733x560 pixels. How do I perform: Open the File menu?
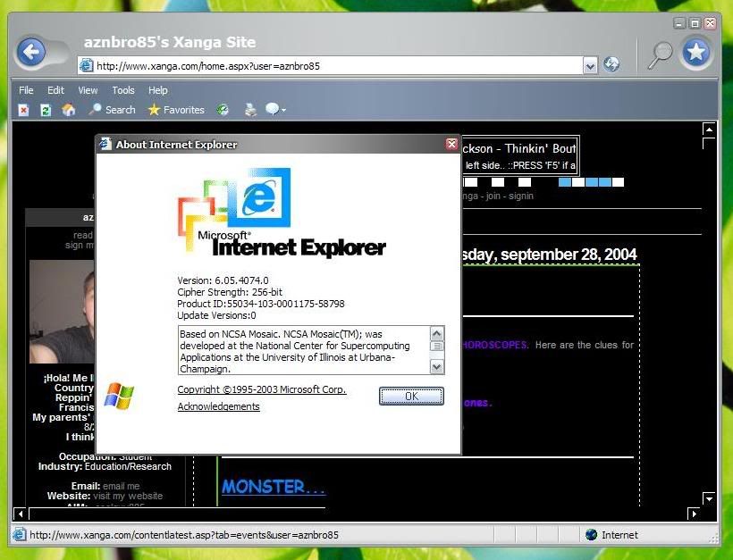coord(26,90)
